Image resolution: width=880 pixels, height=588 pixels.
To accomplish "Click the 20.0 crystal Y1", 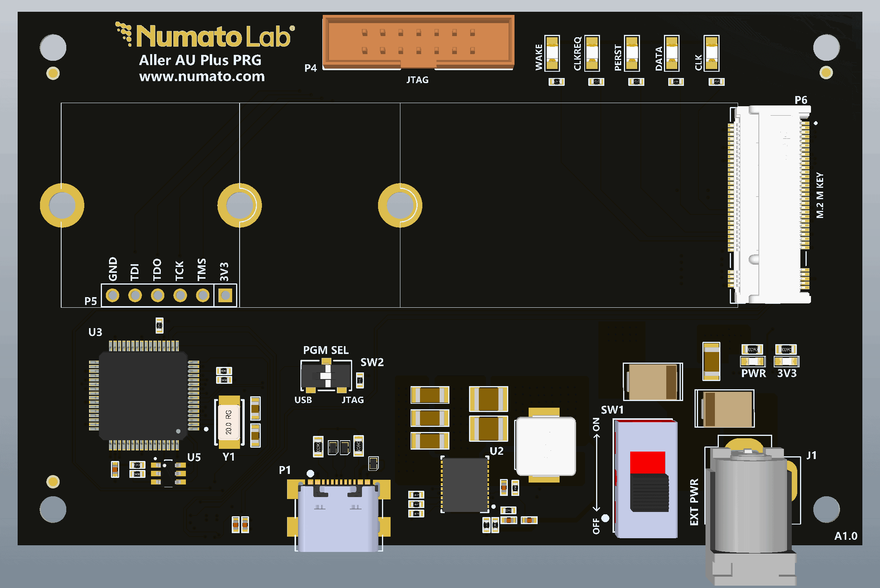I will pos(229,423).
